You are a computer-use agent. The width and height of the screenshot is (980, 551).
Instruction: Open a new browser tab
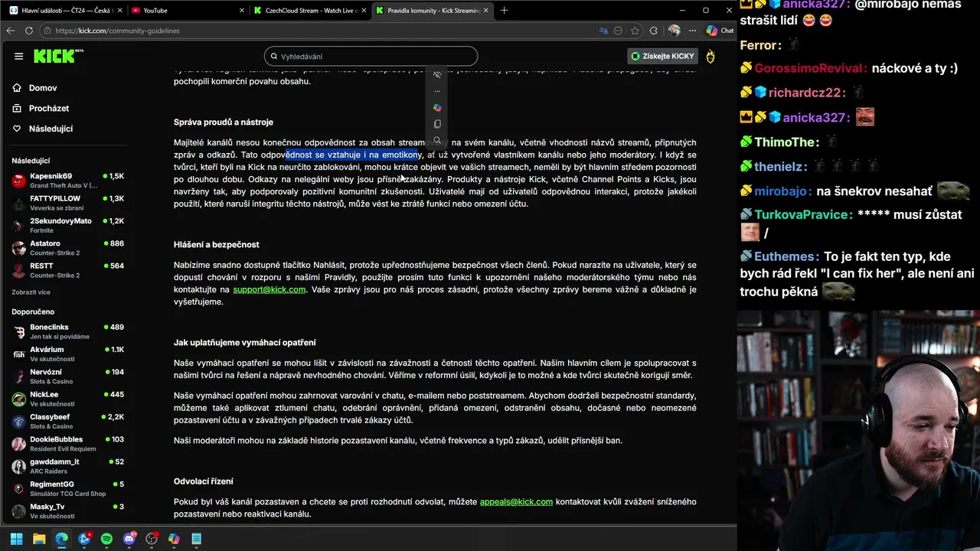(x=504, y=11)
